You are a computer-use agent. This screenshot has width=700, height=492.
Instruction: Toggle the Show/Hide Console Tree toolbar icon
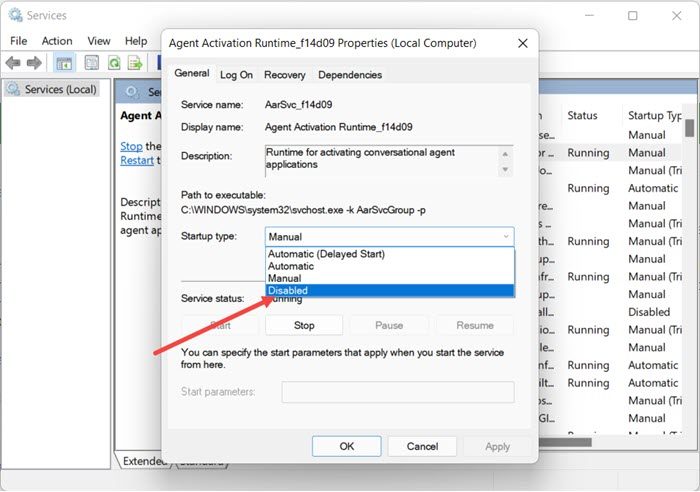[x=64, y=63]
